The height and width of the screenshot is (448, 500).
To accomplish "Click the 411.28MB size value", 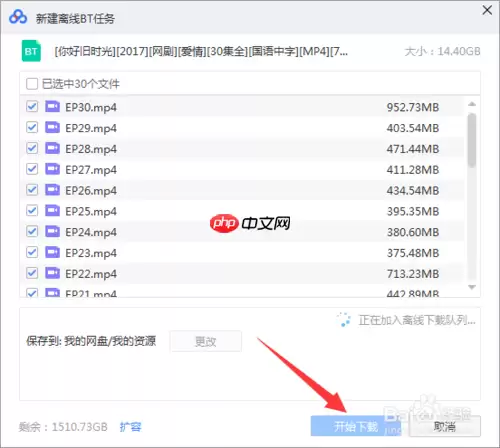I will [413, 170].
